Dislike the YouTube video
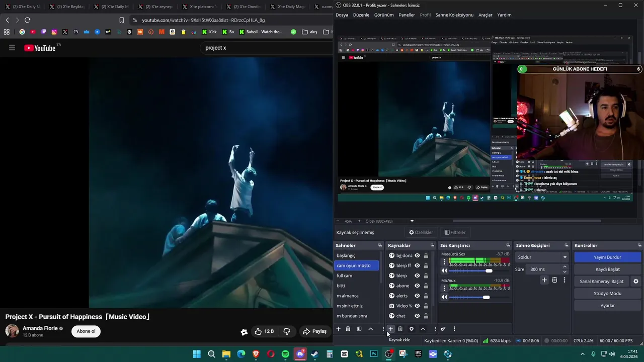The width and height of the screenshot is (644, 362). 287,331
